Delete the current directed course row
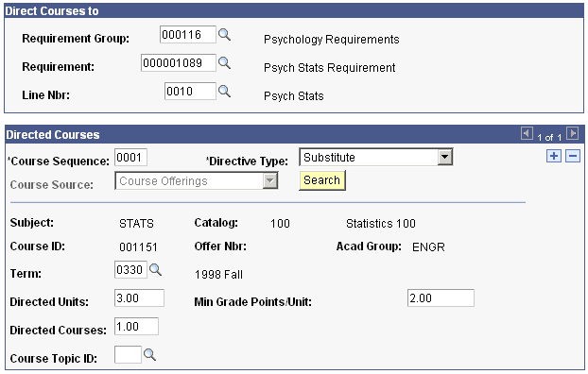 tap(573, 156)
